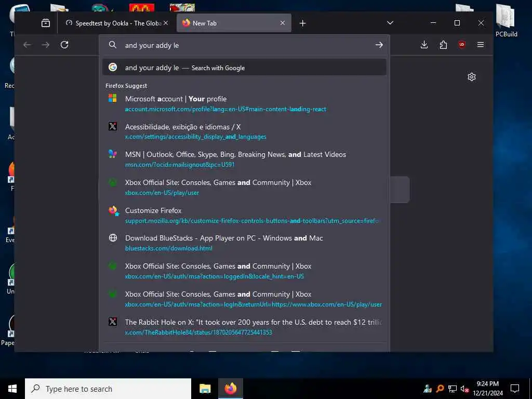Image resolution: width=532 pixels, height=399 pixels.
Task: Click the bluestacks.com/download.html URL
Action: (x=169, y=248)
